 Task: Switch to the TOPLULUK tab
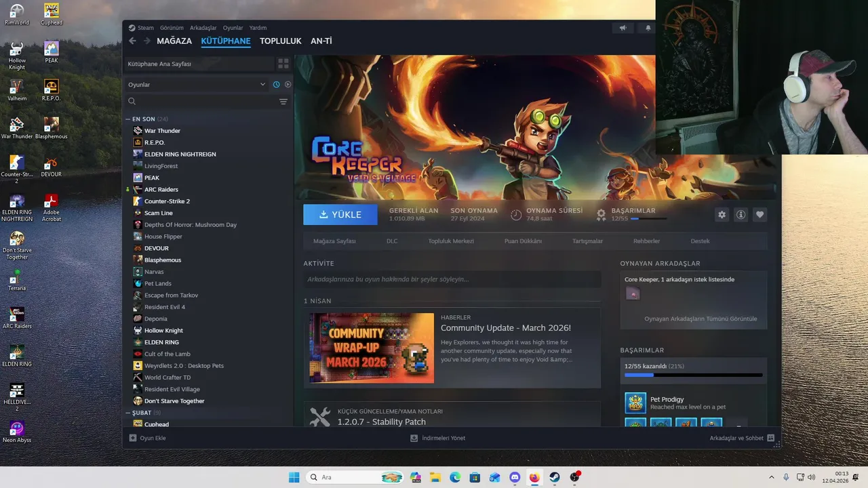point(280,41)
